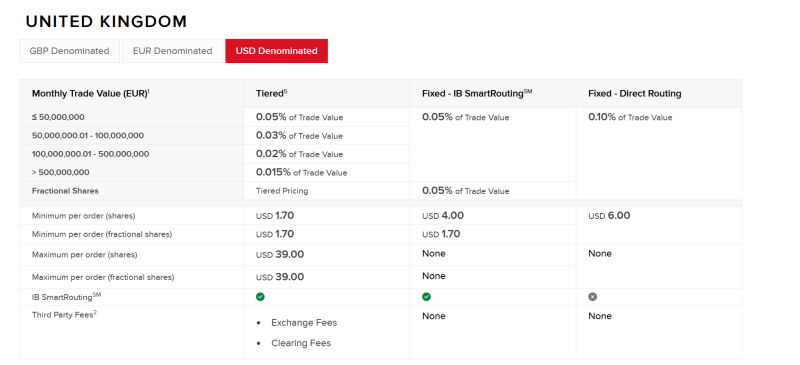The height and width of the screenshot is (365, 800).
Task: Click the Exchange Fees bullet item
Action: pos(304,323)
